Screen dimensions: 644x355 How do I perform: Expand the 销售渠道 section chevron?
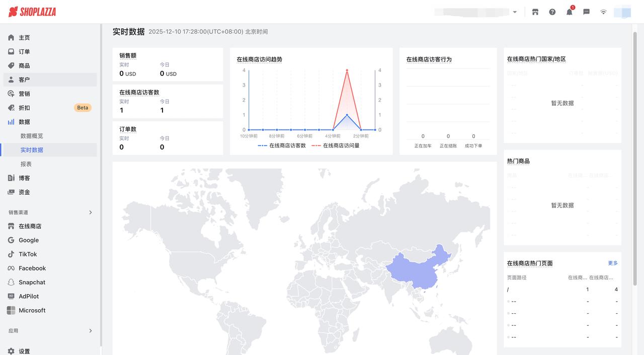[91, 212]
